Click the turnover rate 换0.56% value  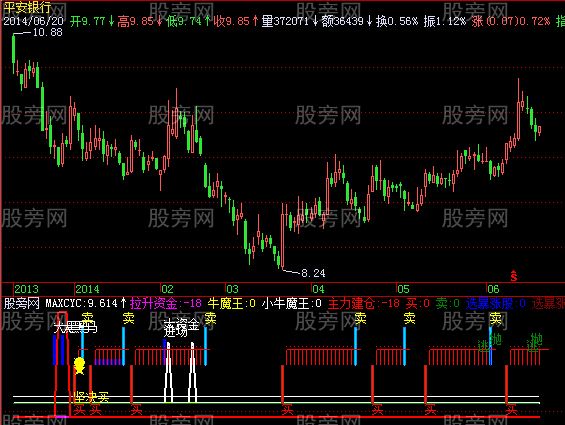397,21
